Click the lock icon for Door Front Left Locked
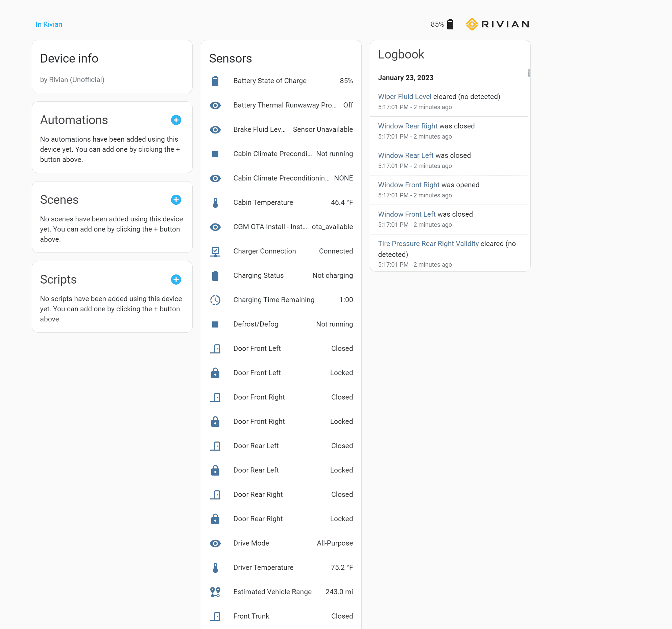The image size is (672, 629). pyautogui.click(x=215, y=373)
